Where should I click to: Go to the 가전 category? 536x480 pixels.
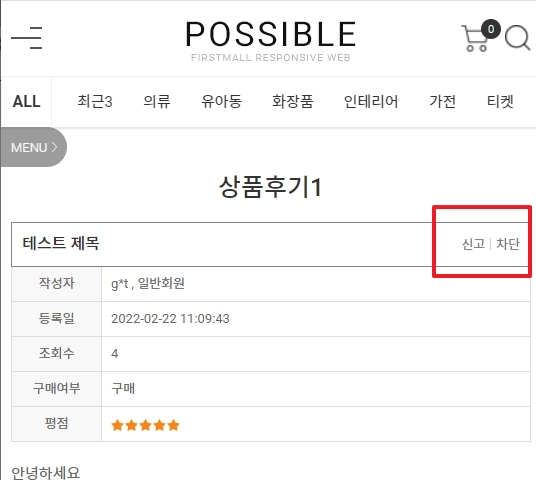(442, 102)
